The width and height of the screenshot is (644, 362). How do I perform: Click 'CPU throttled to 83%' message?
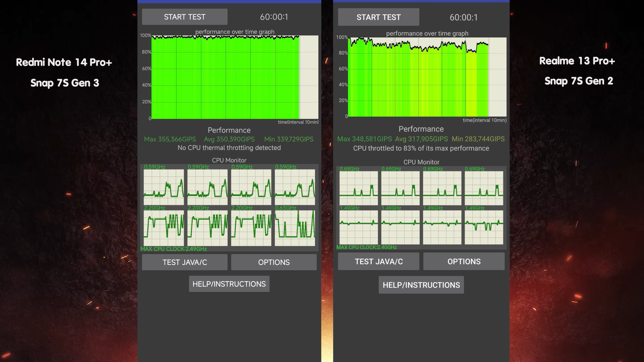(x=421, y=148)
